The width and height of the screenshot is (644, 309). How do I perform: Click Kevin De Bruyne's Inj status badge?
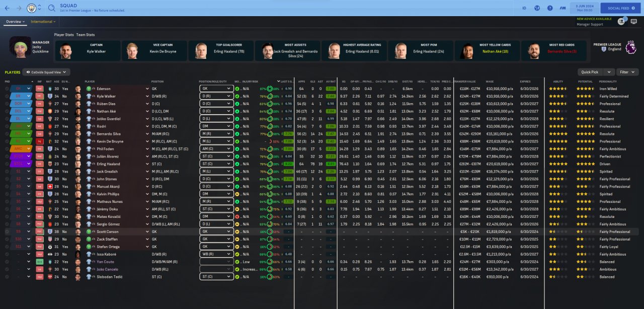40,141
